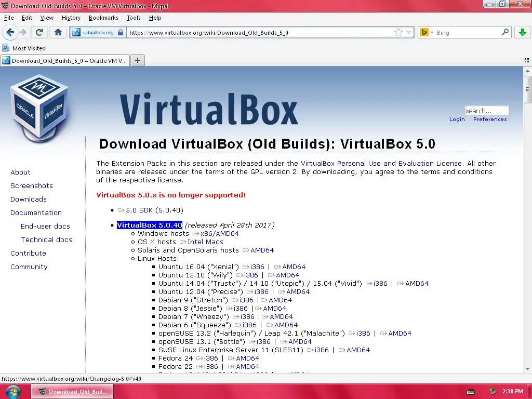This screenshot has width=532, height=399.
Task: Open the Edit menu
Action: click(27, 18)
